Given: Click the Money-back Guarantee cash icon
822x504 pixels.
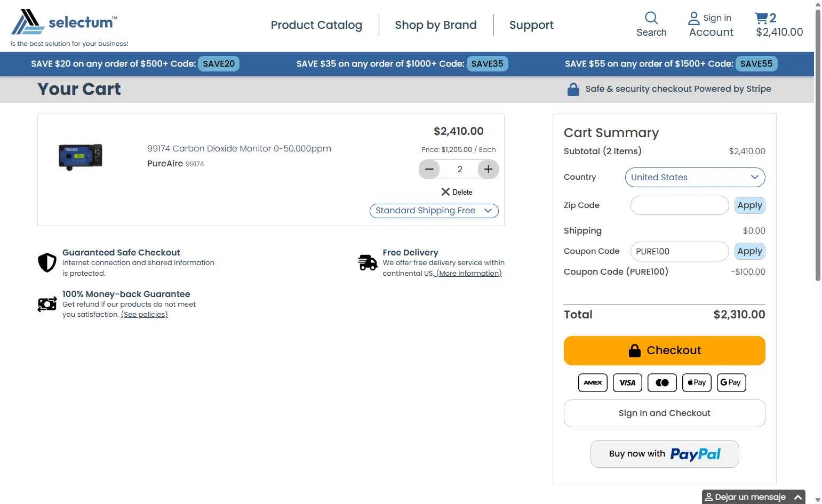Looking at the screenshot, I should (47, 304).
